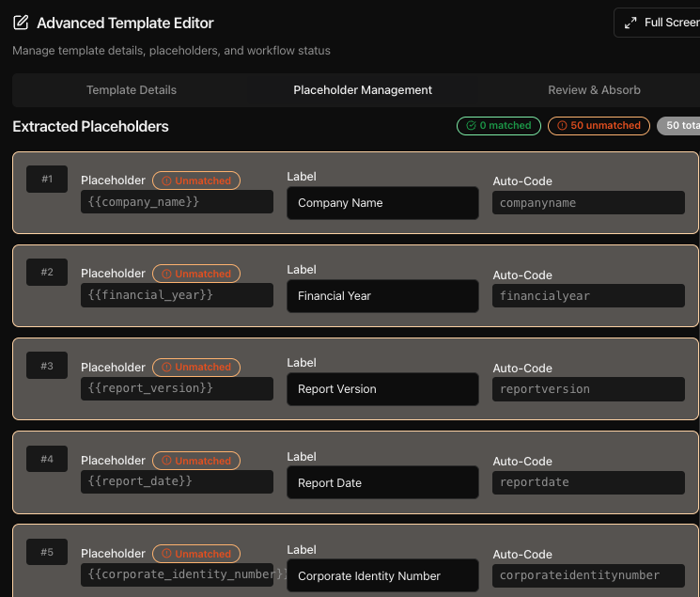This screenshot has width=700, height=597.
Task: Click the Full Screen expand arrows icon
Action: click(630, 23)
